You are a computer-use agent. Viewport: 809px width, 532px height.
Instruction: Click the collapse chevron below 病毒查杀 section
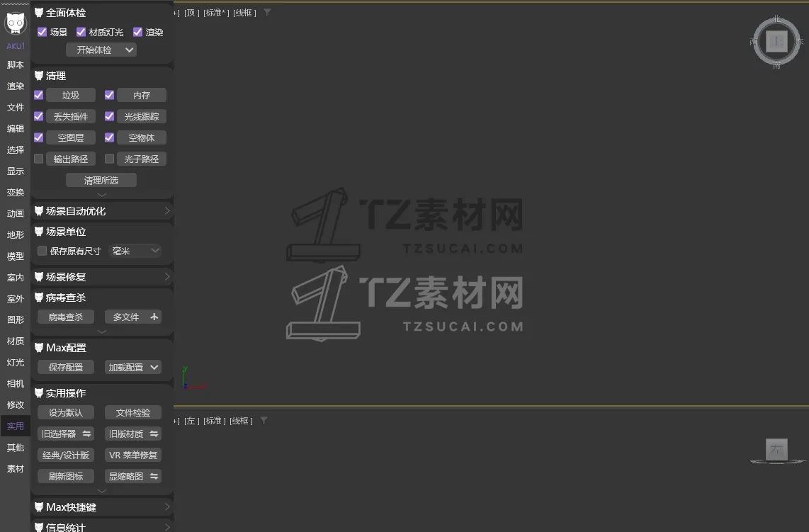coord(101,332)
